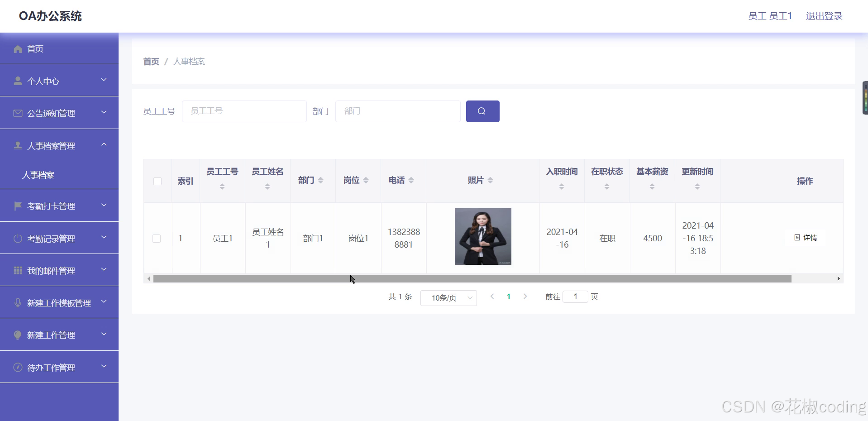This screenshot has height=421, width=868.
Task: Click the bulb icon beside 新建工作管理
Action: coord(18,335)
